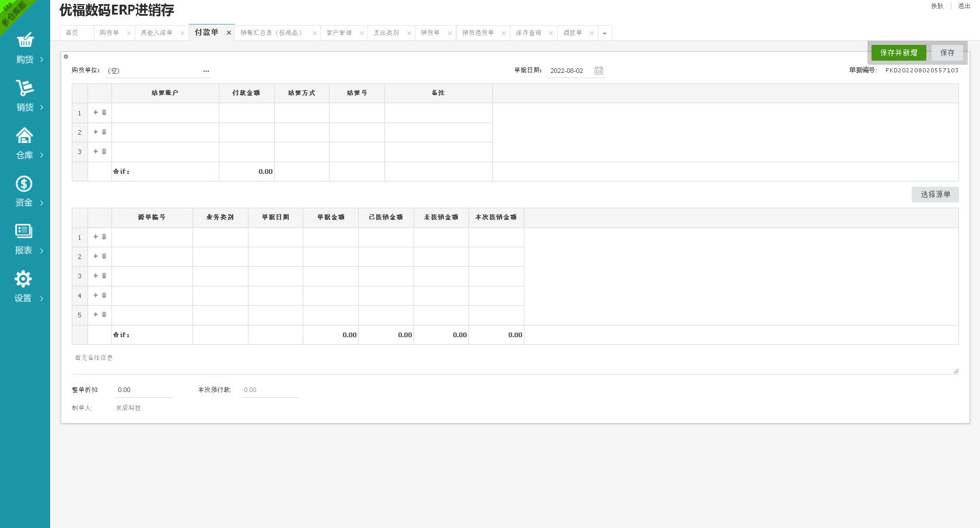Open the calendar picker beside 单据日期

(598, 71)
